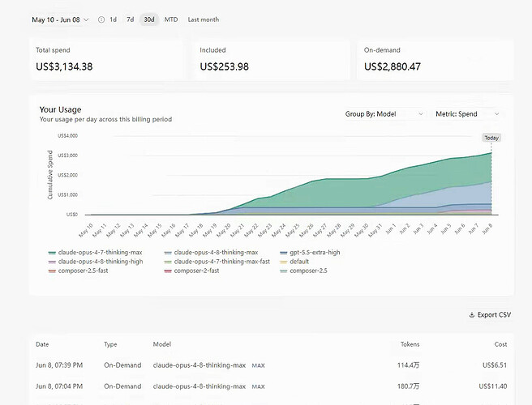The image size is (532, 405).
Task: Toggle gpt-5.5-extra-high legend item
Action: (310, 253)
